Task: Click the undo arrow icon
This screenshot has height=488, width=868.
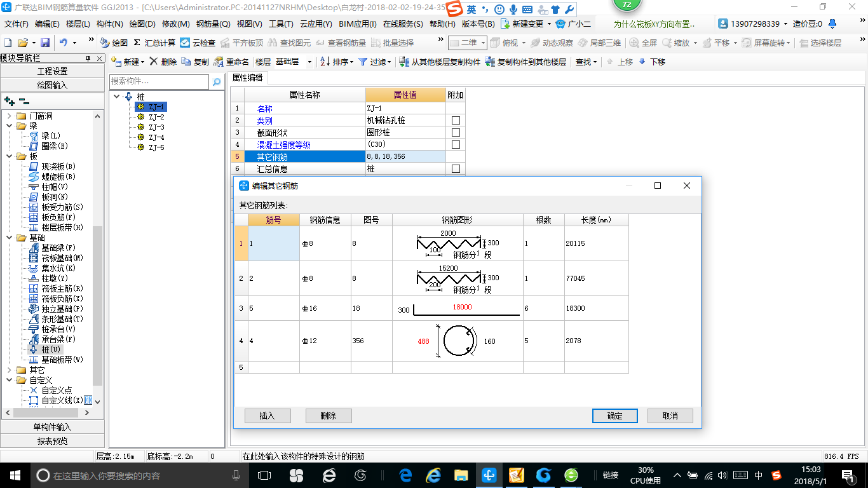Action: click(64, 43)
